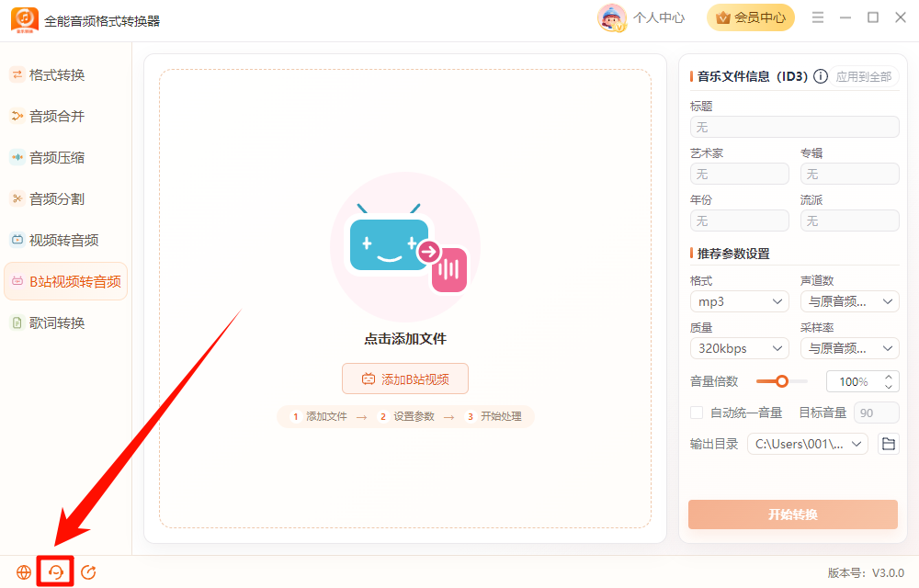Increase volume percent with up arrow
Viewport: 919px width, 588px height.
coord(889,377)
